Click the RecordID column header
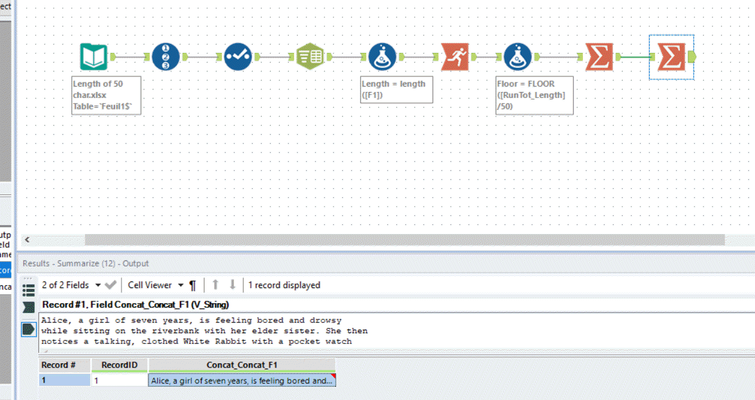The height and width of the screenshot is (400, 755). pos(119,365)
